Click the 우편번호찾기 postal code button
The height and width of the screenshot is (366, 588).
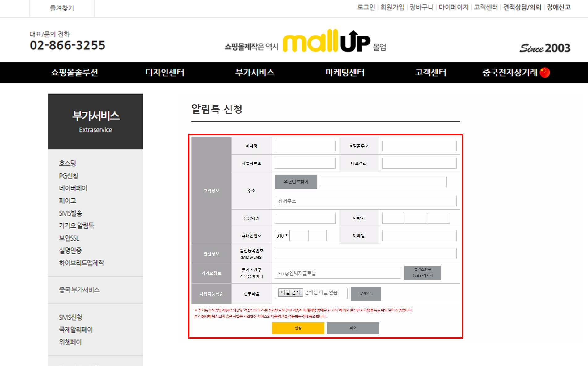pyautogui.click(x=296, y=182)
